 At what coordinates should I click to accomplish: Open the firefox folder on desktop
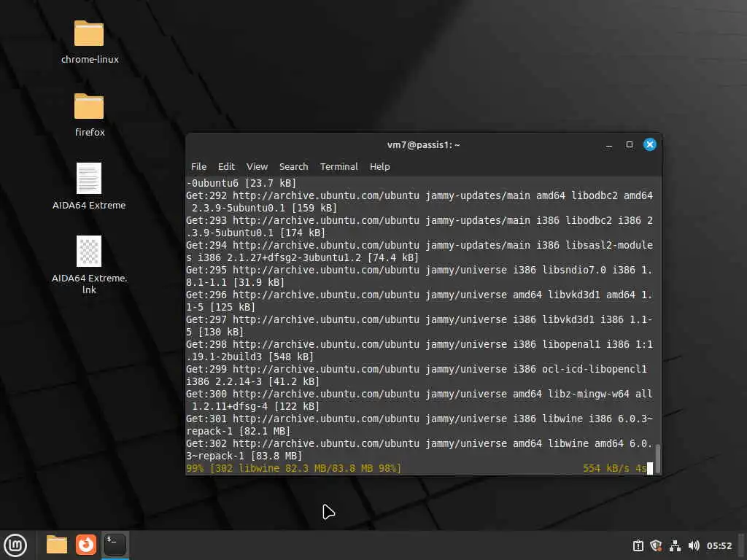89,106
